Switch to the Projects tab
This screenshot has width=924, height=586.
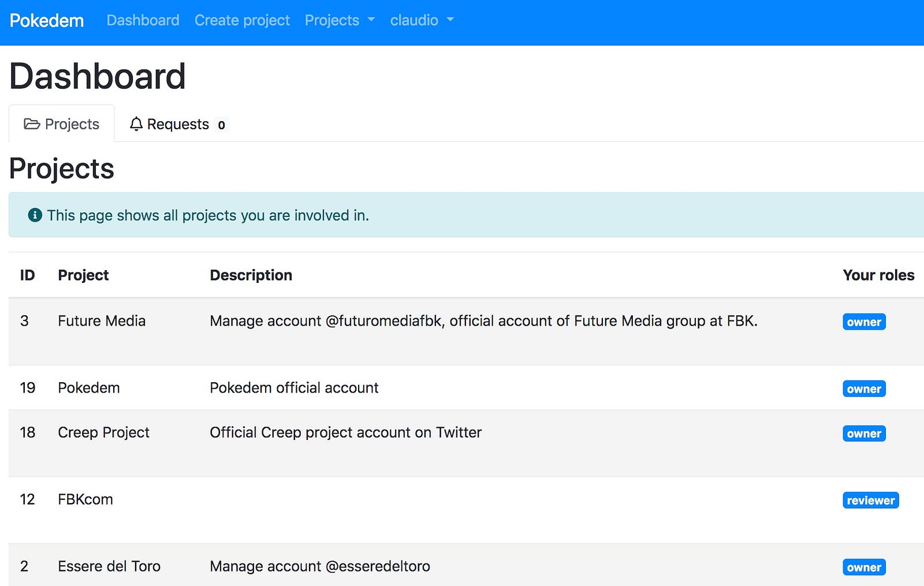pyautogui.click(x=62, y=124)
